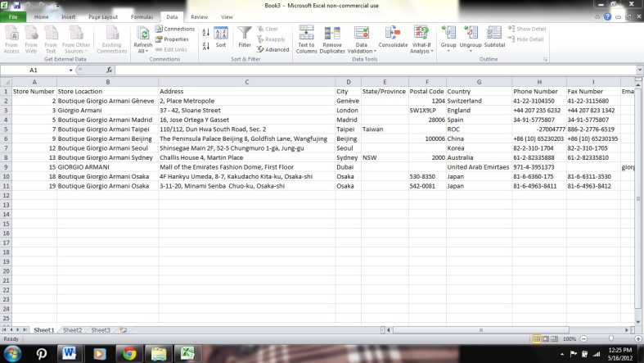Click Hide Detail in Outline group
Viewport: 644px width, 363px height.
click(x=525, y=39)
